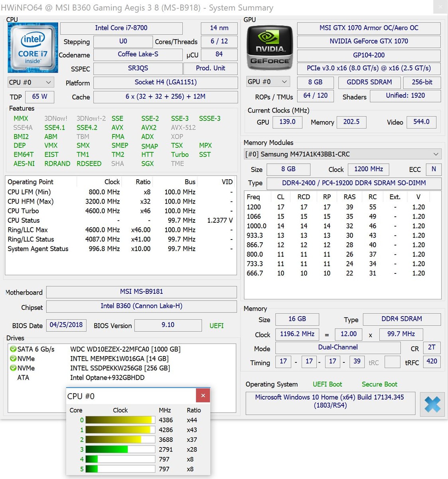
Task: Select the PCIe v3.0 x16 bus field
Action: (369, 68)
